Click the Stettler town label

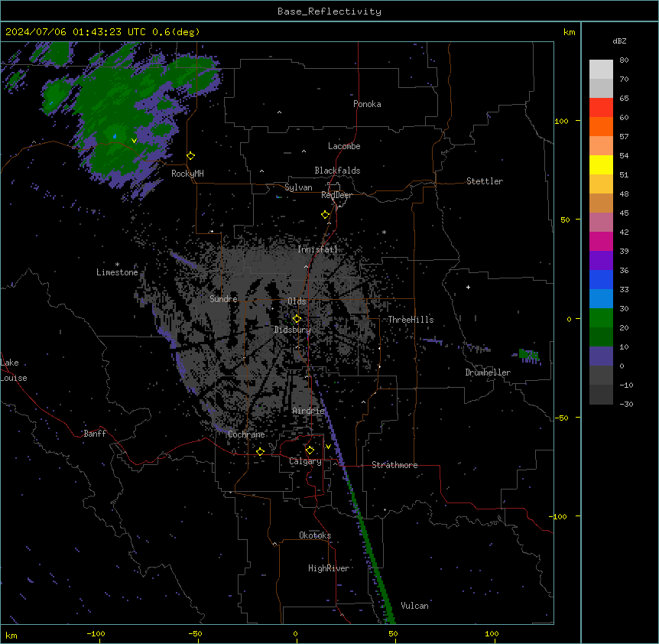tap(485, 181)
